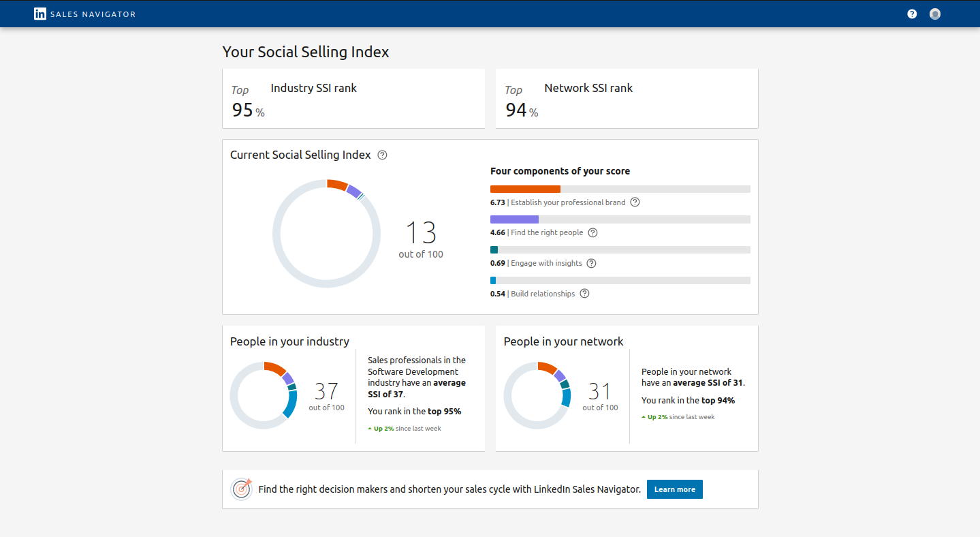980x537 pixels.
Task: Click the Your Social Selling Index heading
Action: click(306, 52)
